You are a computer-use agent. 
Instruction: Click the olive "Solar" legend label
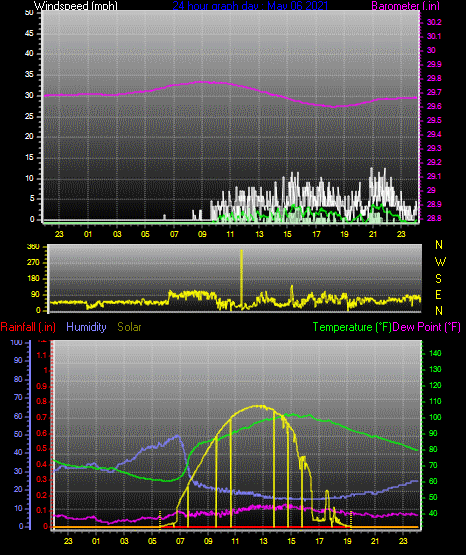(129, 327)
